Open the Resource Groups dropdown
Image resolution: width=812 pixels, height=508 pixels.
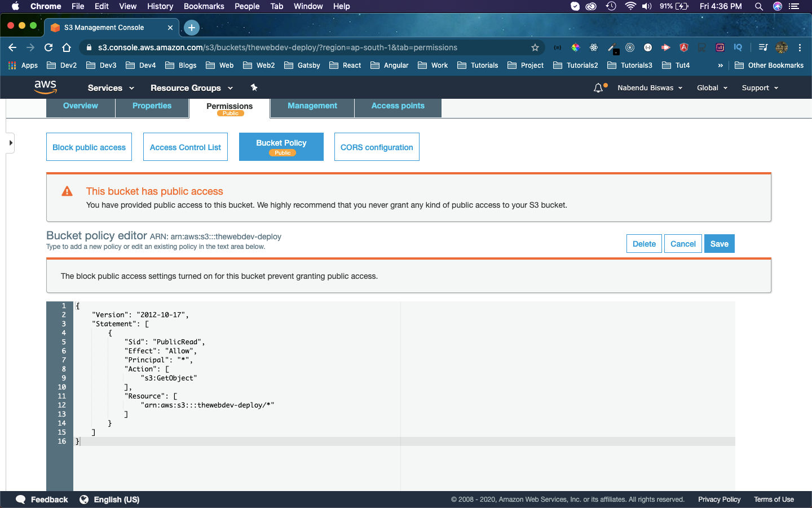(192, 88)
